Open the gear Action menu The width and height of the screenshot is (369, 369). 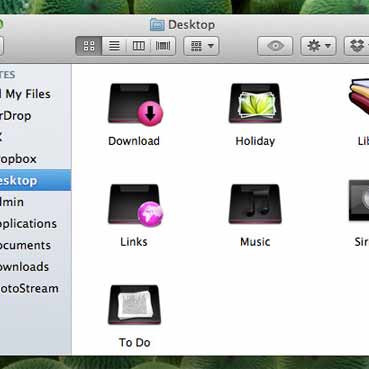[318, 46]
